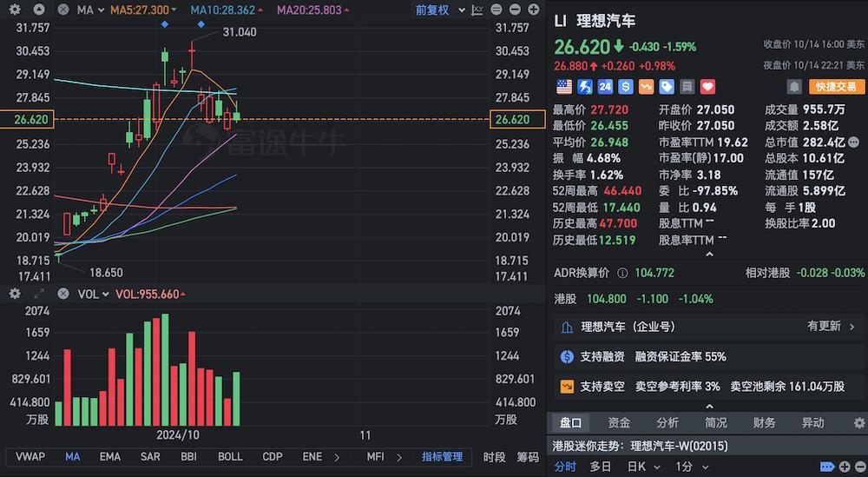Open chart settings gear for MA indicator
This screenshot has width=868, height=477.
click(x=15, y=10)
